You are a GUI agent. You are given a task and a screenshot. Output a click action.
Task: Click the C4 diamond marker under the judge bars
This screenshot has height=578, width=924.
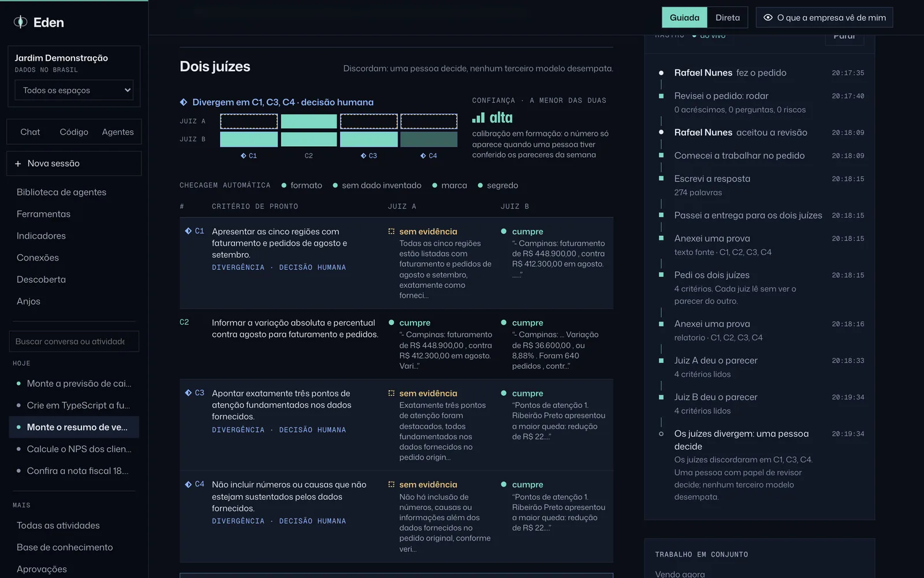(423, 156)
